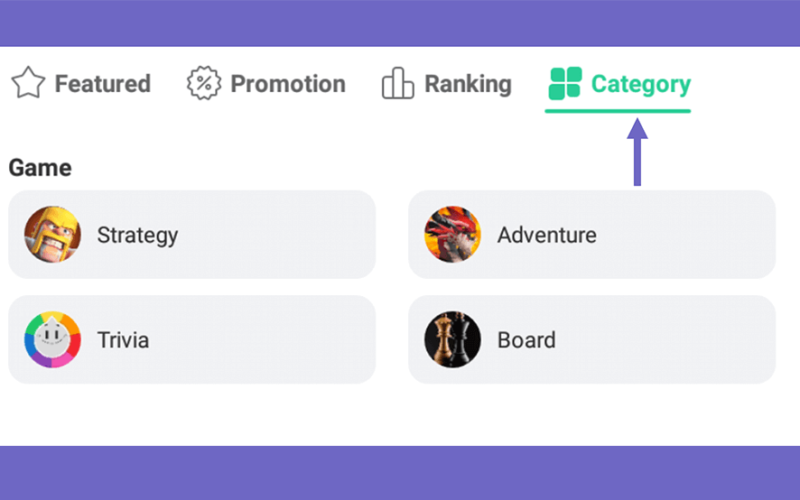Click the Game section heading

click(40, 168)
